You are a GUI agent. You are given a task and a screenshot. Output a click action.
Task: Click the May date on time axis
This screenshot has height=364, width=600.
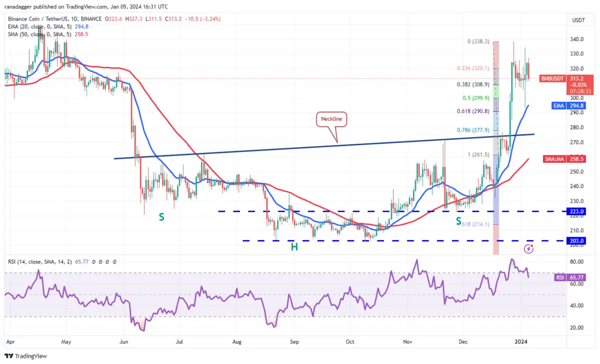[x=66, y=342]
